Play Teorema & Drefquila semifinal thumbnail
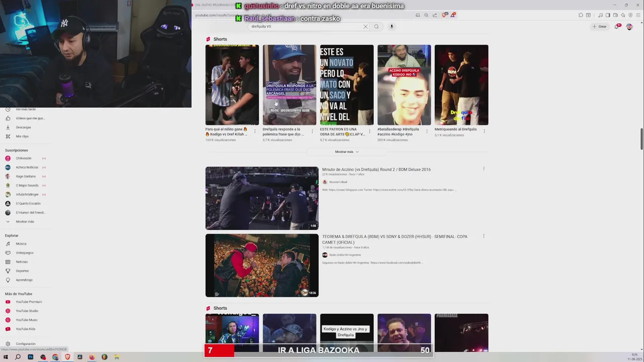 coord(262,265)
